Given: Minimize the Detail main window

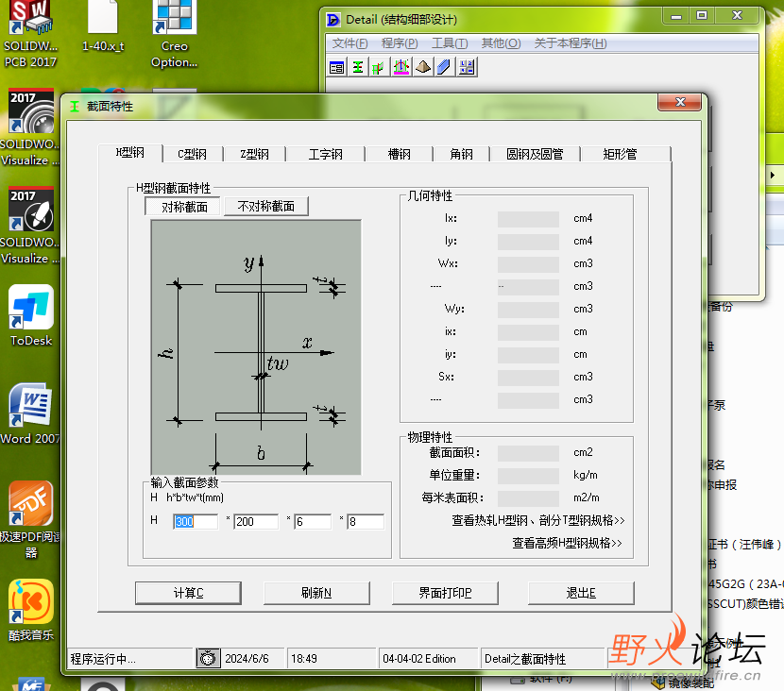Looking at the screenshot, I should 676,15.
